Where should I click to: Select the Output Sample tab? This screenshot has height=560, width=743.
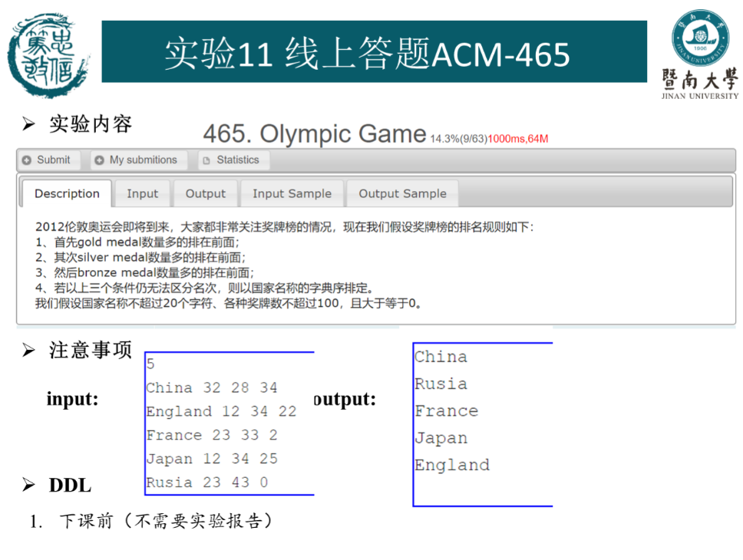[x=402, y=194]
